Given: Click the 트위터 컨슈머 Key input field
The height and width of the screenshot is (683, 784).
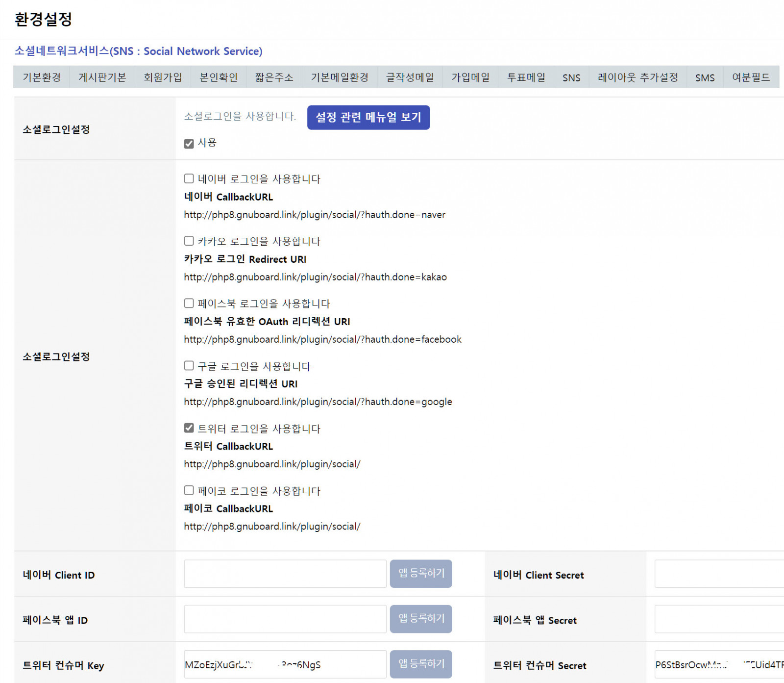Looking at the screenshot, I should 285,664.
